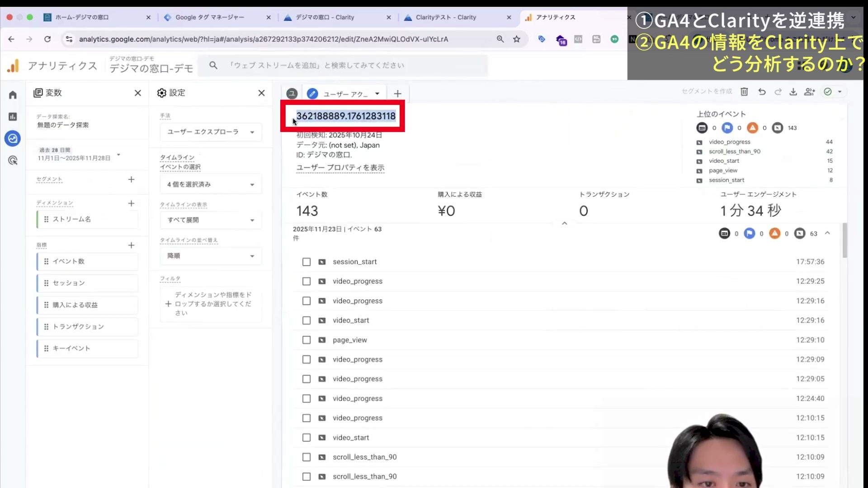Open dropdown next to checkmark status icon
Screen dimensions: 868x488
840,92
